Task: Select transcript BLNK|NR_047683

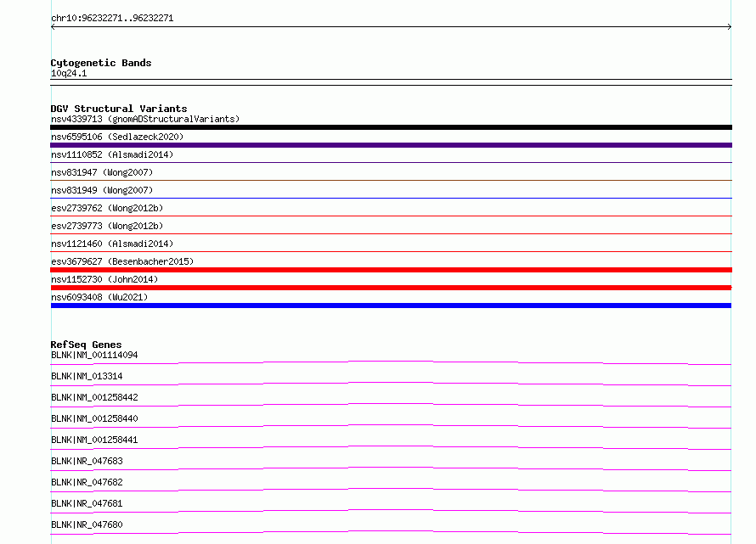Action: (87, 461)
